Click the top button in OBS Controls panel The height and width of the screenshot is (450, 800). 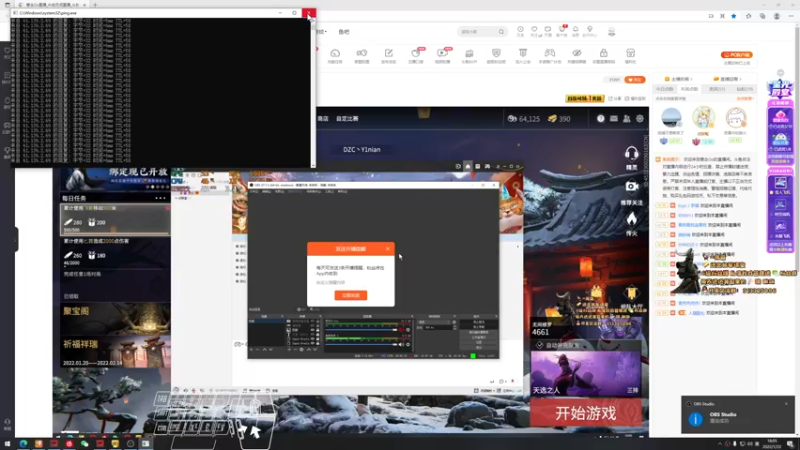click(x=479, y=322)
